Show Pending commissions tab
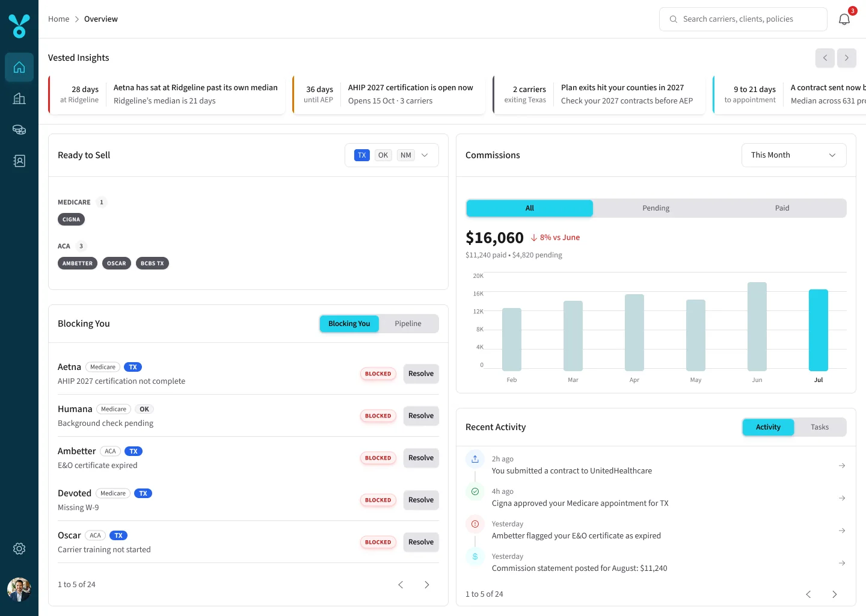866x616 pixels. 656,208
